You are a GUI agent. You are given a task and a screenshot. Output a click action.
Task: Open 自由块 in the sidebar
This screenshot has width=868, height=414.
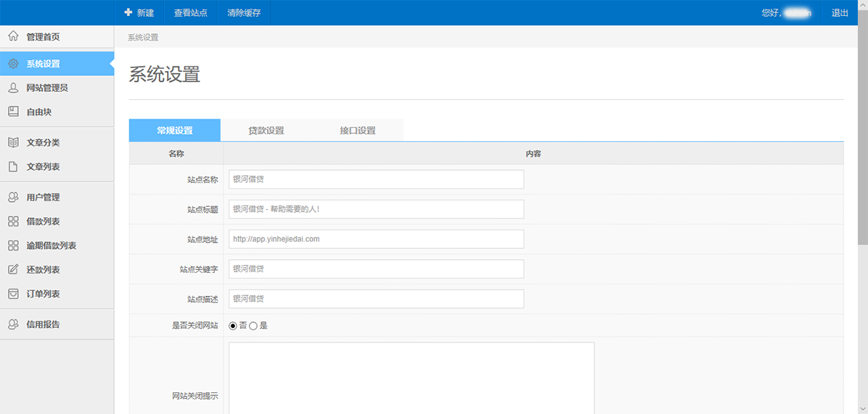click(57, 111)
